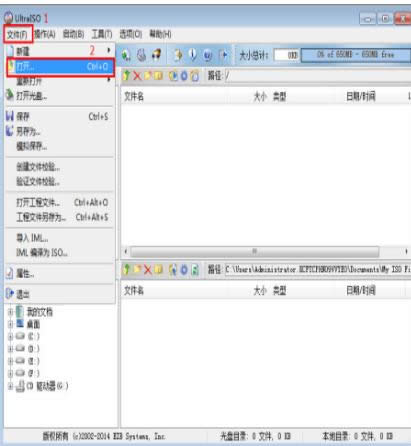
Task: Expand the C: drive node
Action: [x=10, y=336]
